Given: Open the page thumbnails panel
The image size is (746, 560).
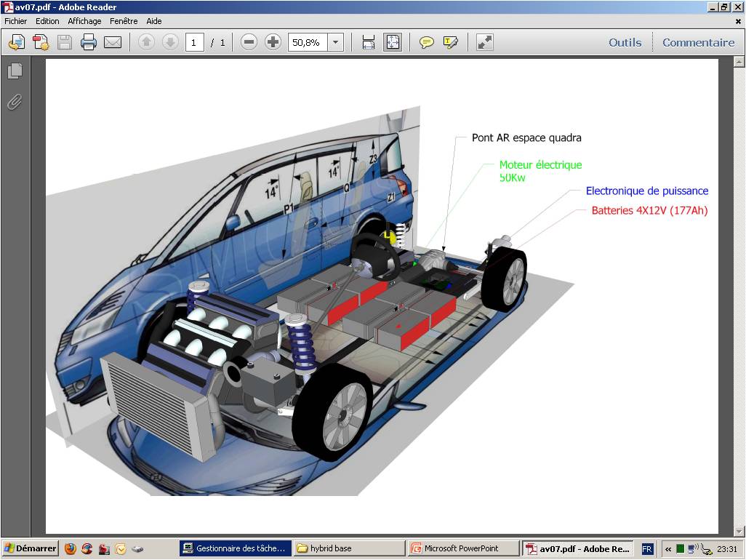Looking at the screenshot, I should click(15, 71).
